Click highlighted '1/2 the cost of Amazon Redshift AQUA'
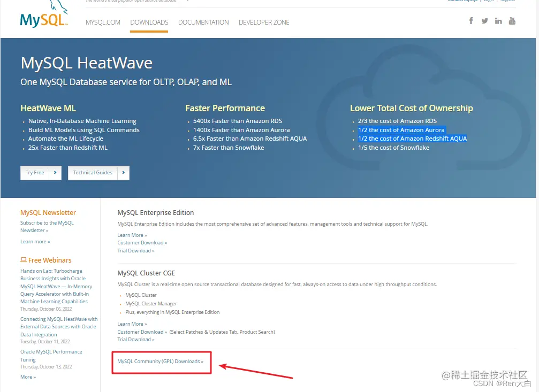Screen dimensions: 539x392 click(413, 139)
